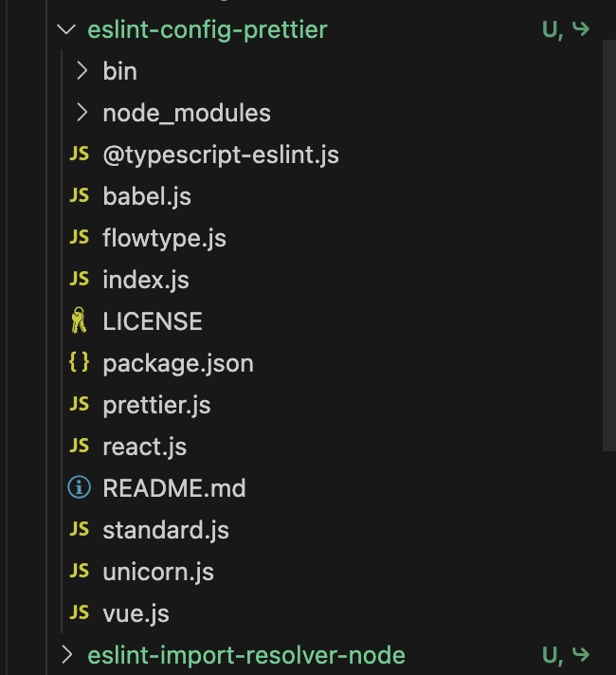616x675 pixels.
Task: Click the JS icon next to vue.js
Action: pos(80,612)
